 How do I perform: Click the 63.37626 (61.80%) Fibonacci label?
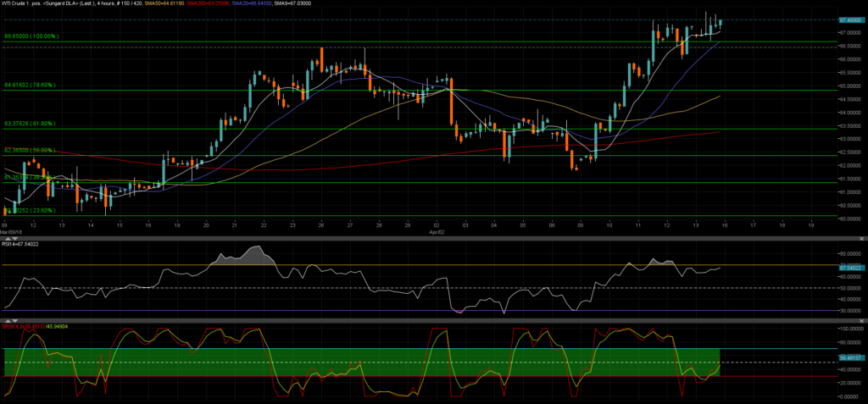(x=30, y=124)
